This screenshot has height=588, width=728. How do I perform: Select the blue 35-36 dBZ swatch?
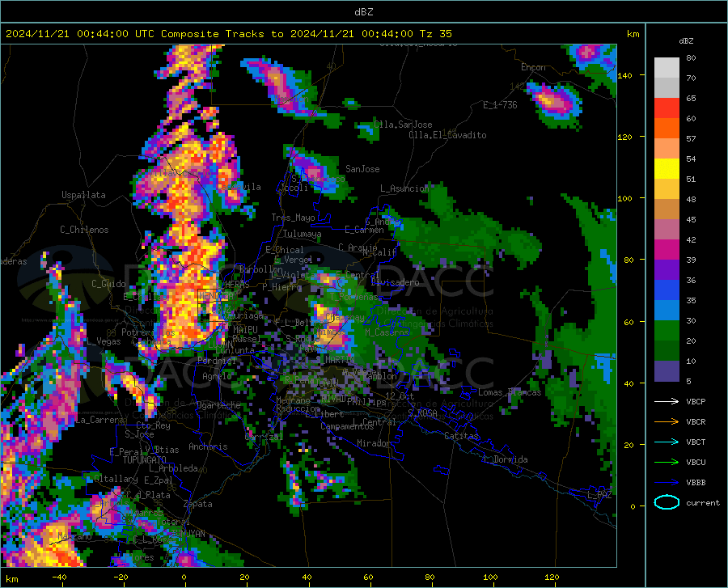click(x=667, y=290)
